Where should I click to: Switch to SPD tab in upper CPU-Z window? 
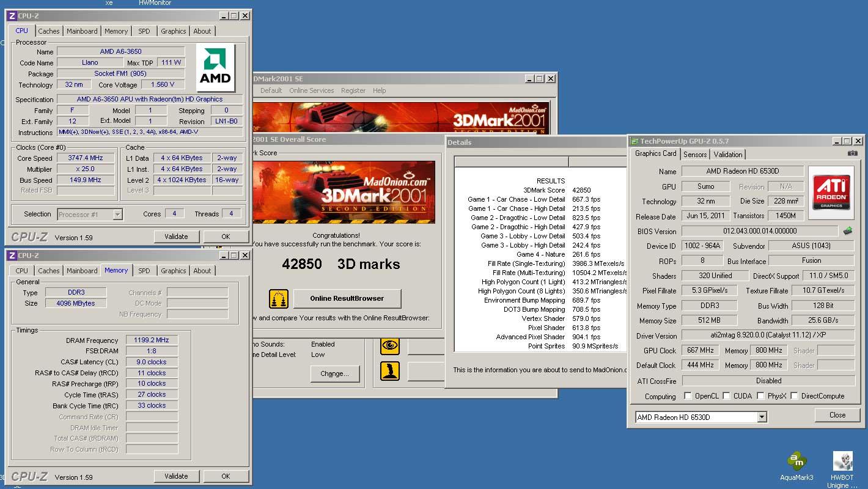144,31
